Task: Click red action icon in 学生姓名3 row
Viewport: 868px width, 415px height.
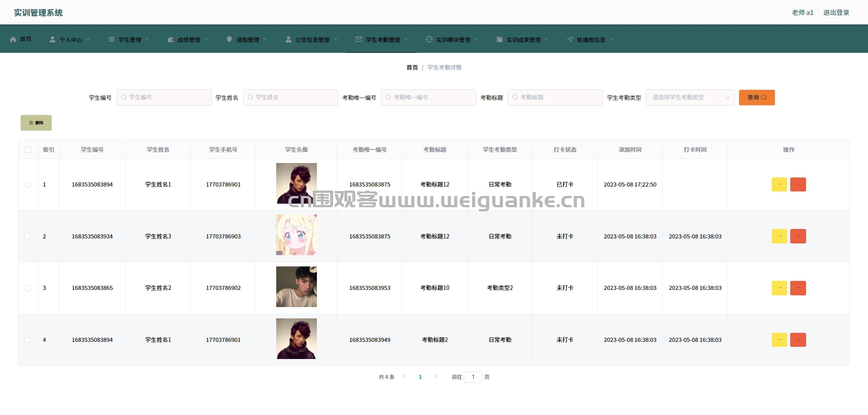Action: click(798, 236)
